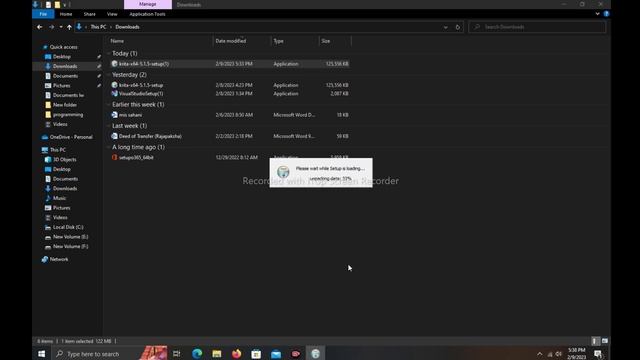Open the Help question mark icon

[x=606, y=14]
